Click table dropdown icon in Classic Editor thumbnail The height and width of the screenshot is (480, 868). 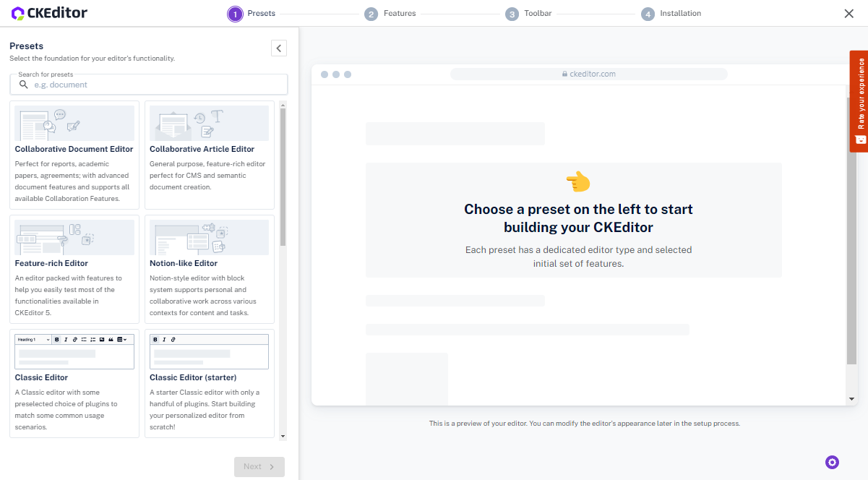point(121,340)
